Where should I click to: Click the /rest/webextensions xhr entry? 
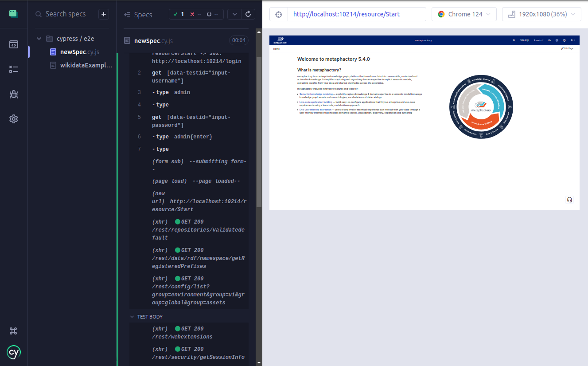(189, 333)
